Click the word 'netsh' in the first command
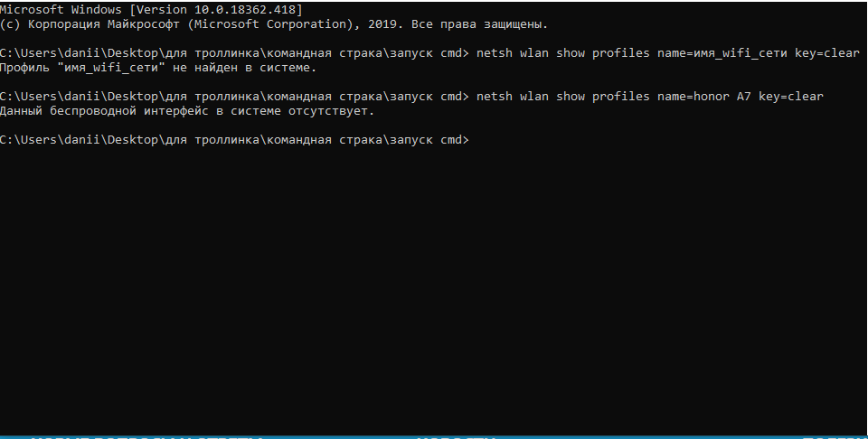This screenshot has height=439, width=868. click(495, 53)
